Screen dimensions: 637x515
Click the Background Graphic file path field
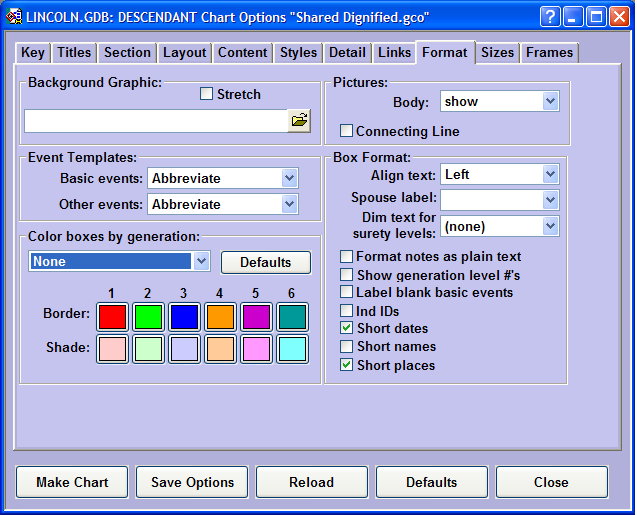[x=155, y=121]
